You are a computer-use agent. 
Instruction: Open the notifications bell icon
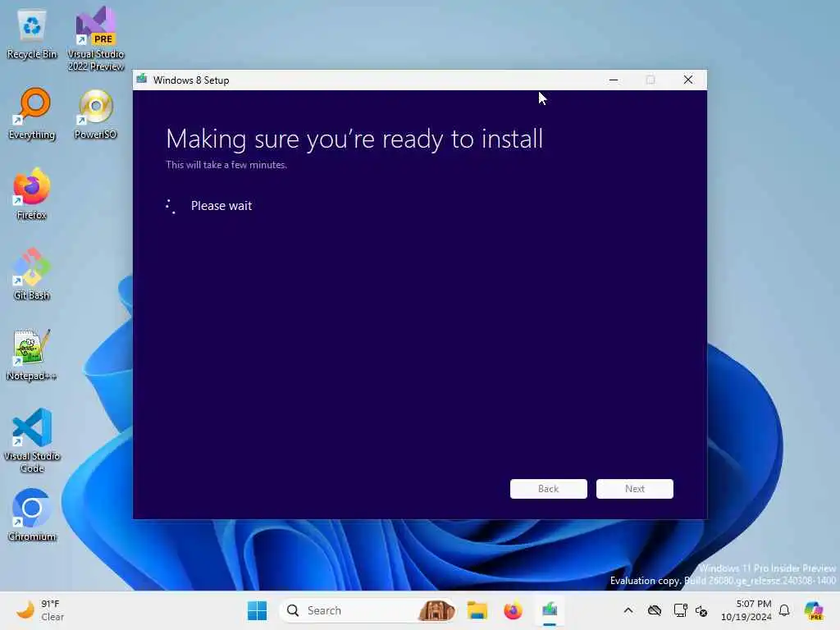tap(784, 610)
